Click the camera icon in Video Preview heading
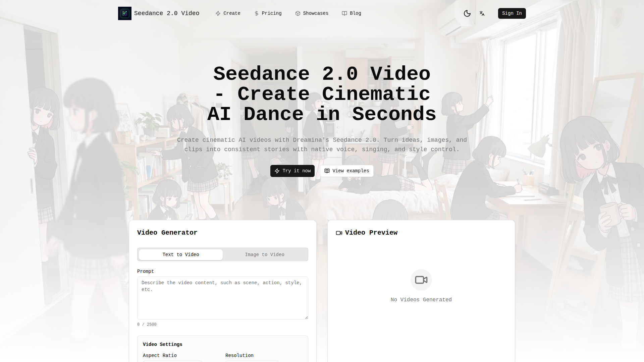 coord(339,233)
